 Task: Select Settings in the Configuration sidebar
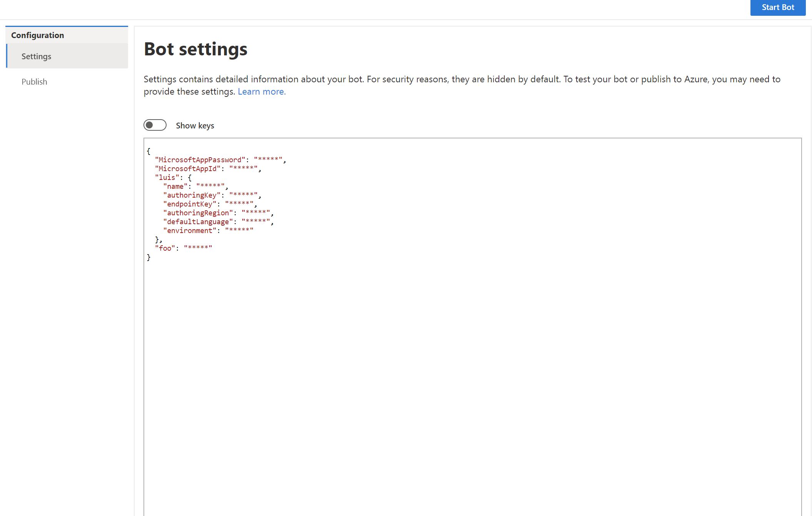coord(37,57)
